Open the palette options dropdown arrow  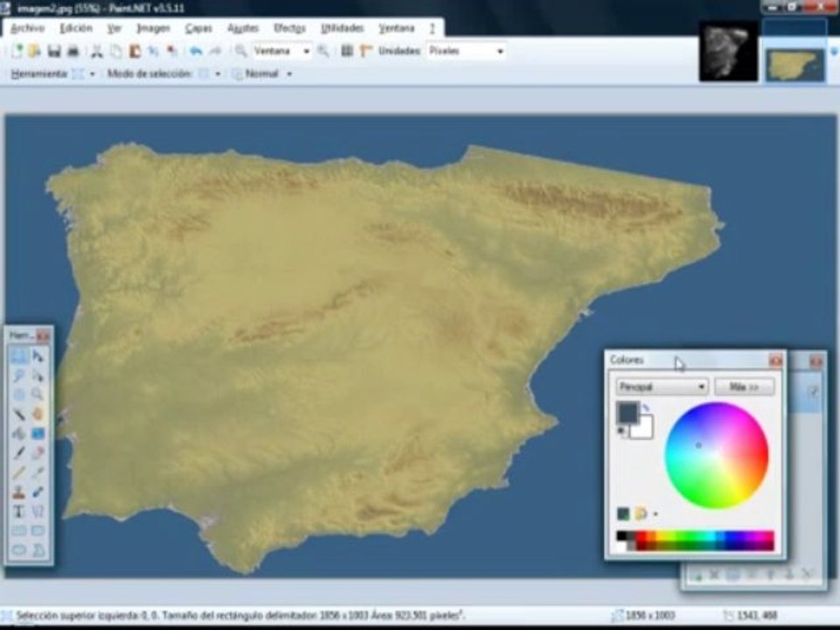655,514
